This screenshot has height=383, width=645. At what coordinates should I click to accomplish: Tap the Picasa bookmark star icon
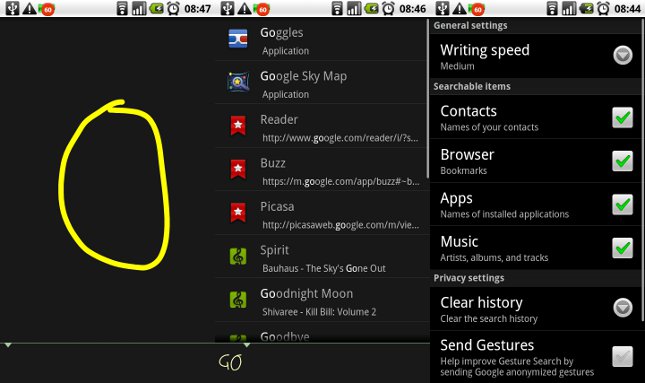(x=238, y=212)
